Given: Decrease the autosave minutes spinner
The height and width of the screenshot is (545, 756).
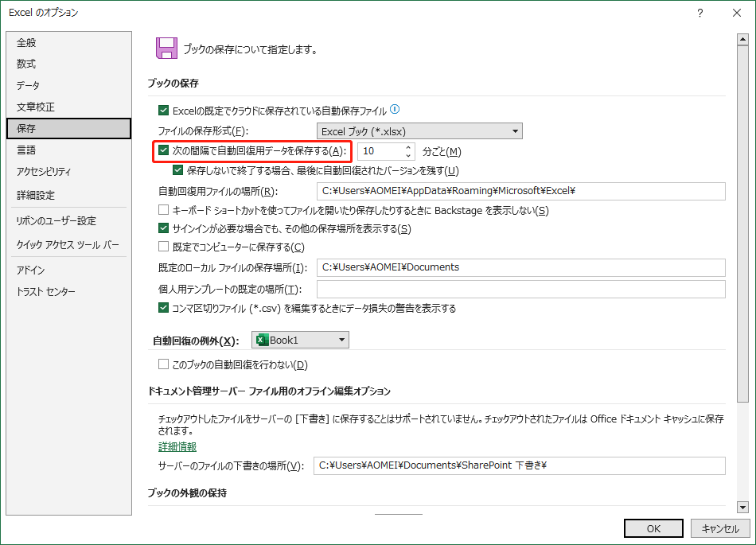Looking at the screenshot, I should pos(408,155).
